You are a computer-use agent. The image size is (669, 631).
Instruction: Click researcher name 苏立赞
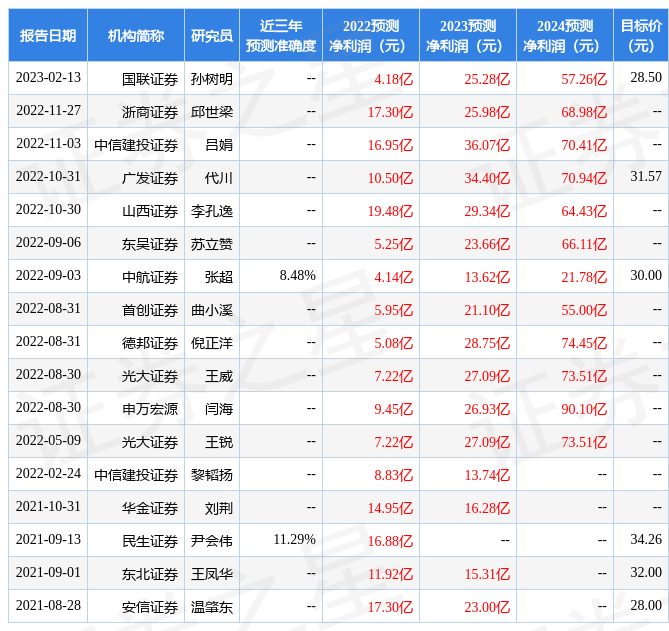click(x=212, y=244)
